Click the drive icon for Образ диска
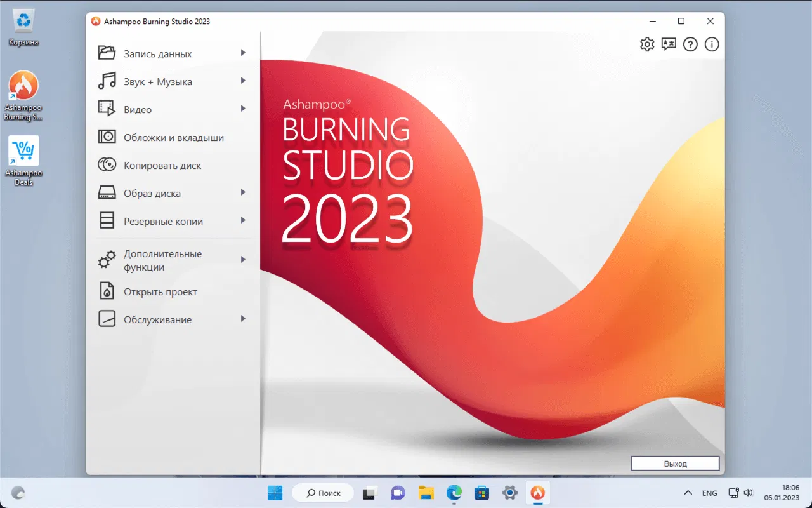This screenshot has height=508, width=812. coord(107,192)
